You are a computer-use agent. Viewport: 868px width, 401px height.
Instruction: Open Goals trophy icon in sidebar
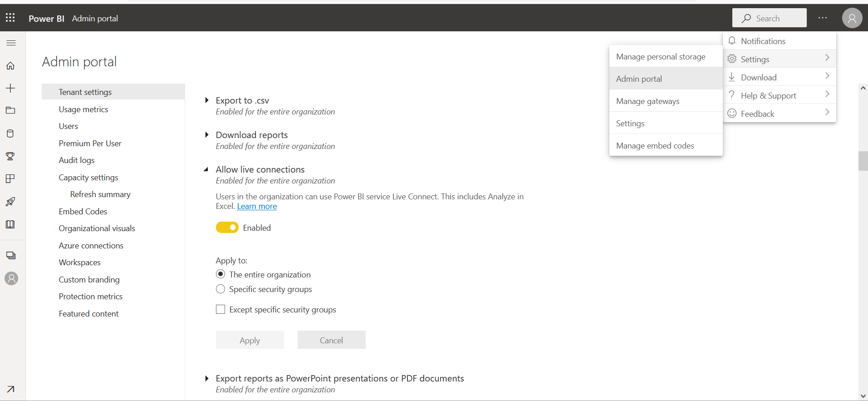[x=10, y=156]
